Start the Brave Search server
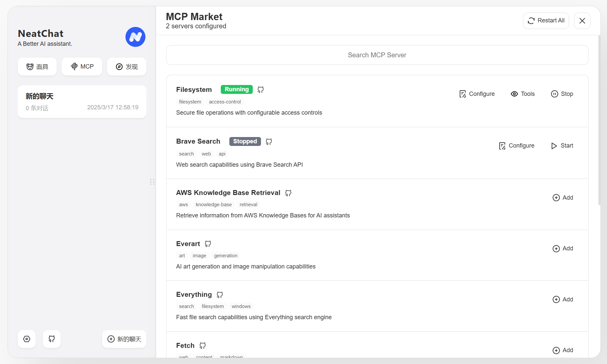This screenshot has height=364, width=607. click(x=562, y=146)
